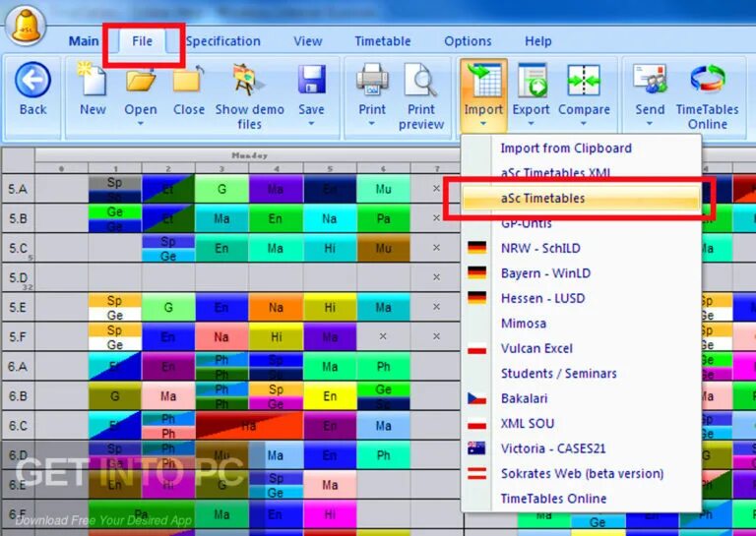The height and width of the screenshot is (536, 756).
Task: Click the yellow En card in row 6.B
Action: [330, 396]
